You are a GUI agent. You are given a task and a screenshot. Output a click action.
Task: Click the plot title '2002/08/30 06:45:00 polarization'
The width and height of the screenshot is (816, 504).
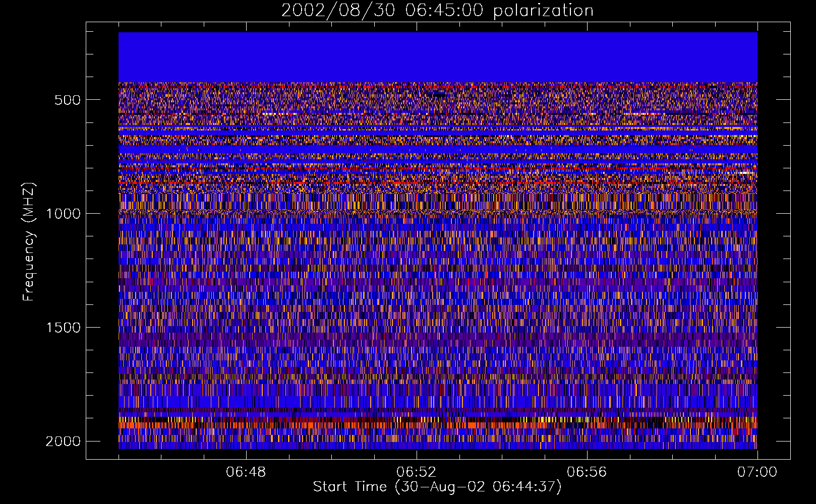coord(437,11)
